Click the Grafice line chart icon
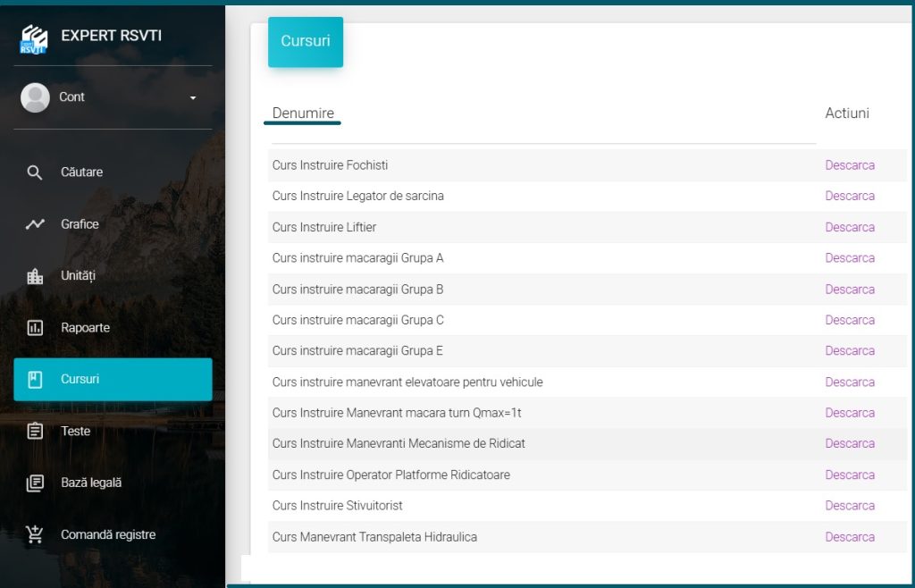The image size is (915, 588). click(35, 224)
